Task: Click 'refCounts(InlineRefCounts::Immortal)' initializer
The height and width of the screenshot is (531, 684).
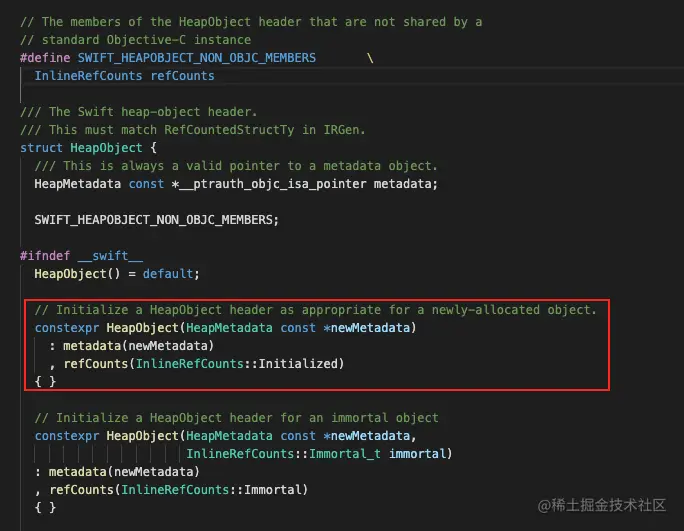Action: (x=178, y=490)
